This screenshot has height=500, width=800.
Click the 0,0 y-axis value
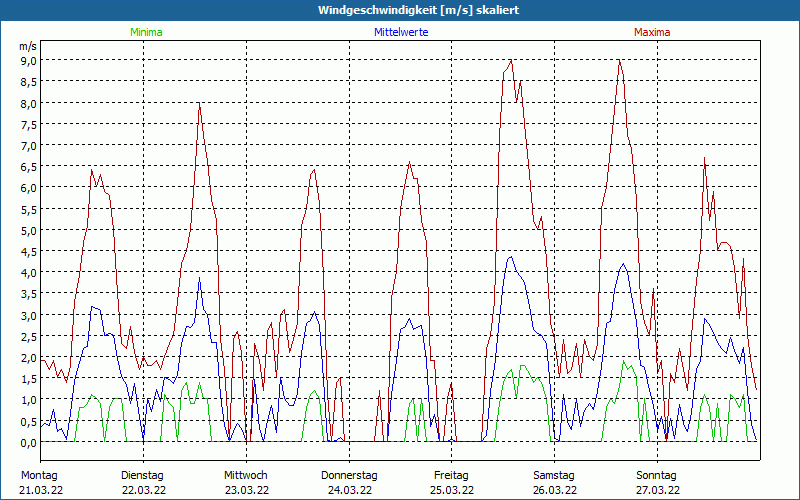(28, 443)
